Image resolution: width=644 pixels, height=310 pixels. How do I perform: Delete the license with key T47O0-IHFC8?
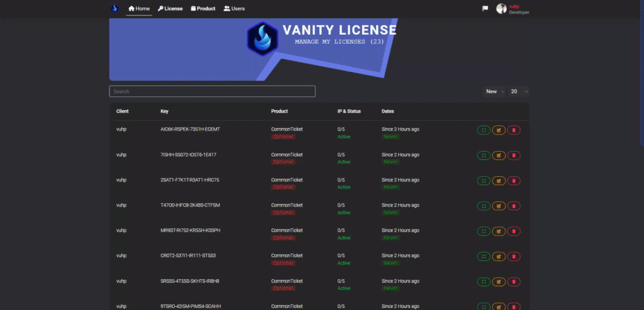pos(514,206)
